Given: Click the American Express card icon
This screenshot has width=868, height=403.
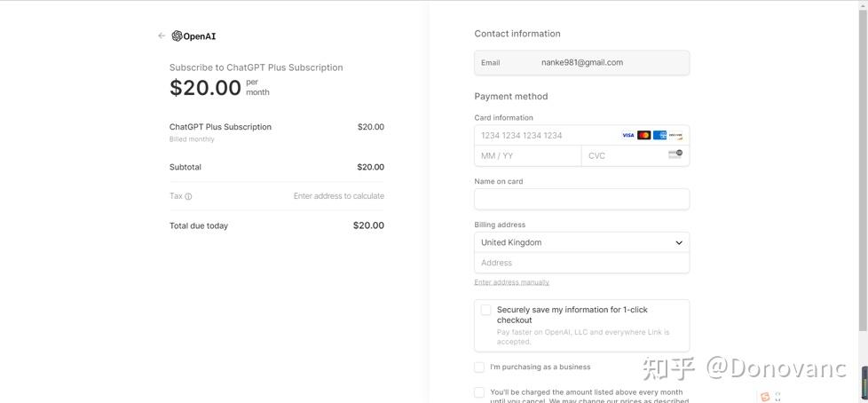Looking at the screenshot, I should (659, 136).
